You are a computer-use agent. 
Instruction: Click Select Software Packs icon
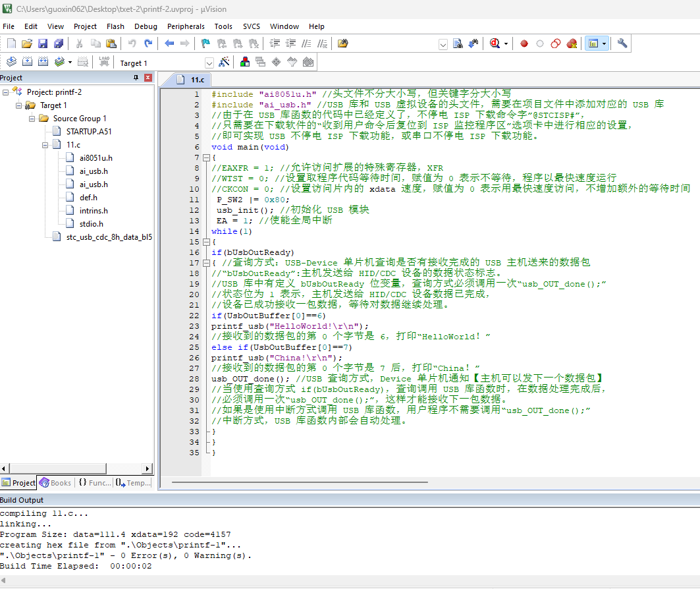[292, 62]
